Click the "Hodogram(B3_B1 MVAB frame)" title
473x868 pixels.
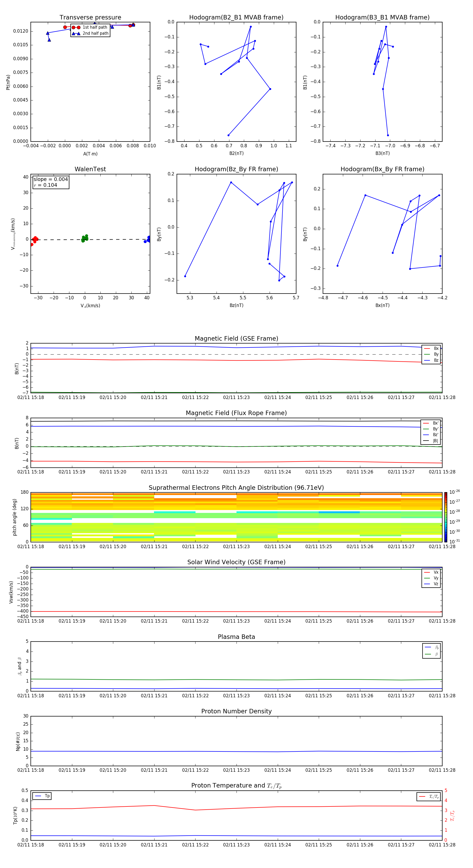point(382,18)
